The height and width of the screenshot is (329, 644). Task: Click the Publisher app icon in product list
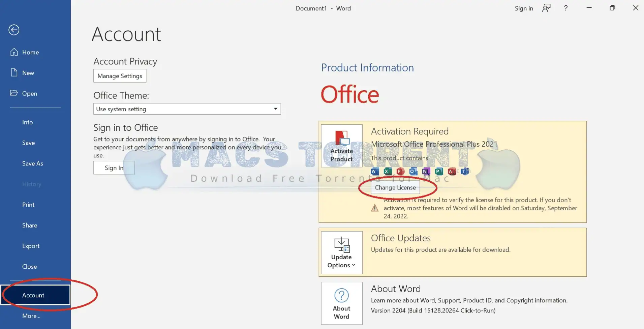coord(439,171)
